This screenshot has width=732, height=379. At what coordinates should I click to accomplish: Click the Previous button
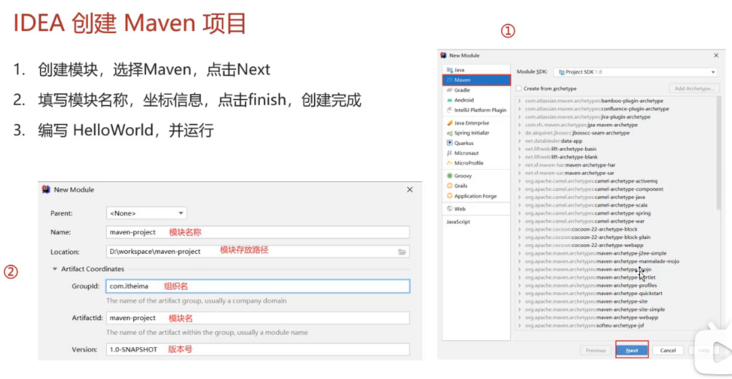point(596,350)
